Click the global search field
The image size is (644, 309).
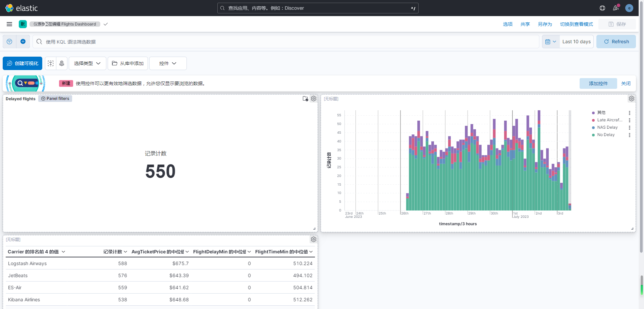[318, 8]
